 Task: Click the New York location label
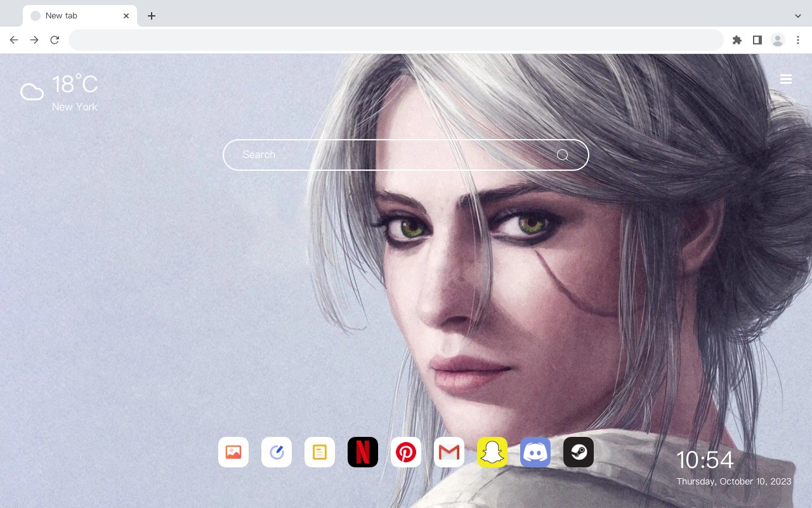point(75,107)
